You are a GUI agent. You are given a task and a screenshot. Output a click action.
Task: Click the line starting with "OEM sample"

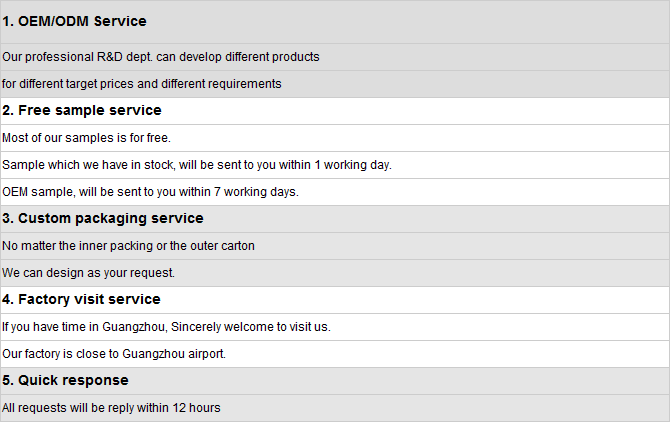[150, 192]
